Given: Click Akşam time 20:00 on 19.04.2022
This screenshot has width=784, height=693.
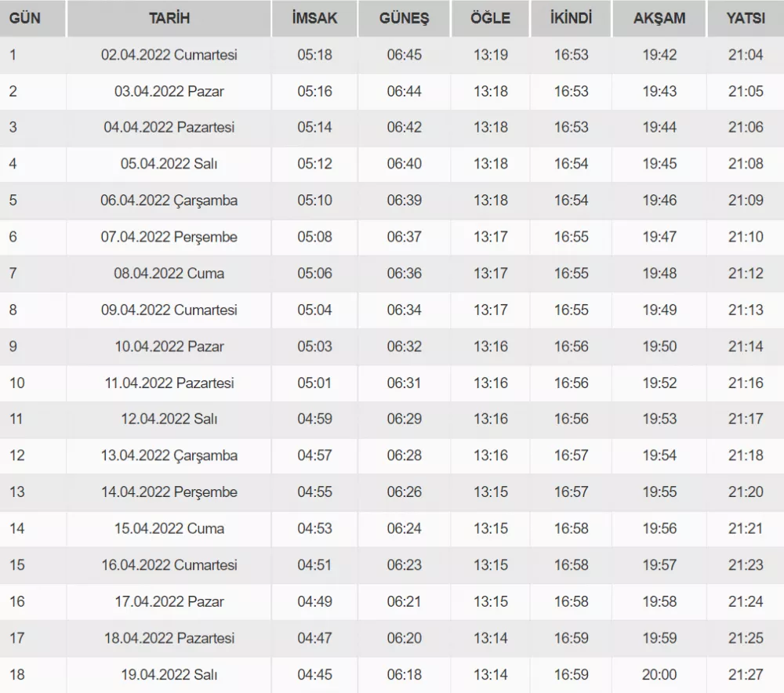Looking at the screenshot, I should point(659,675).
